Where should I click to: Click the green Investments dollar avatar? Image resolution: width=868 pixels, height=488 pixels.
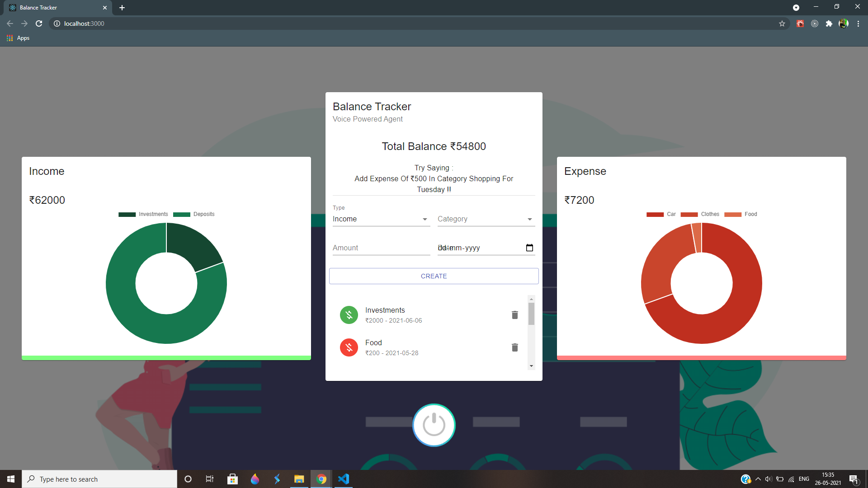349,315
